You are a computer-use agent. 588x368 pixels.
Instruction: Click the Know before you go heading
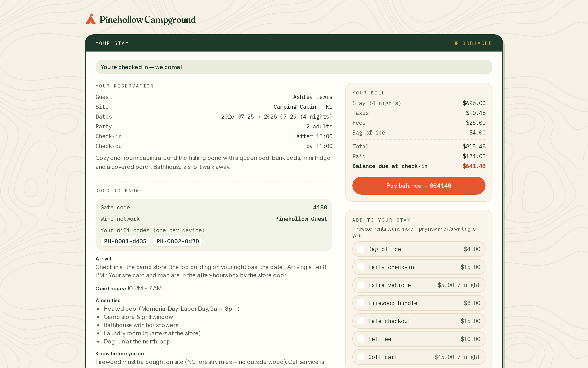(120, 353)
